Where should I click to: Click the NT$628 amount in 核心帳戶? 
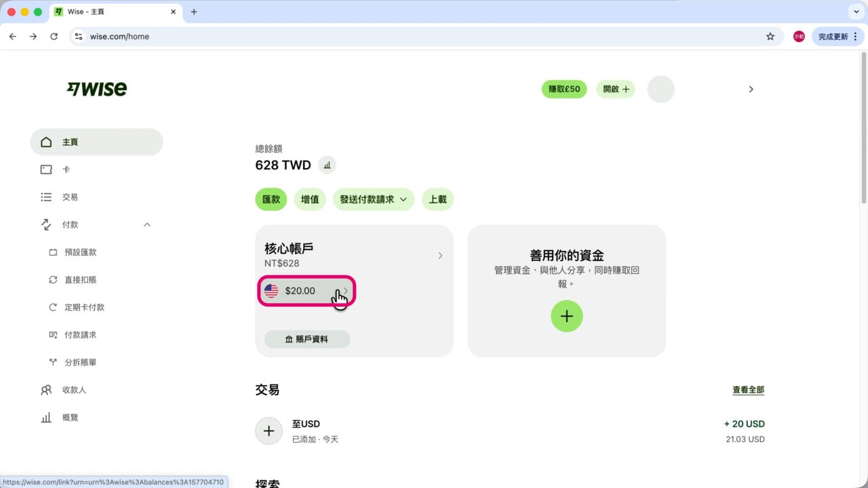click(281, 264)
